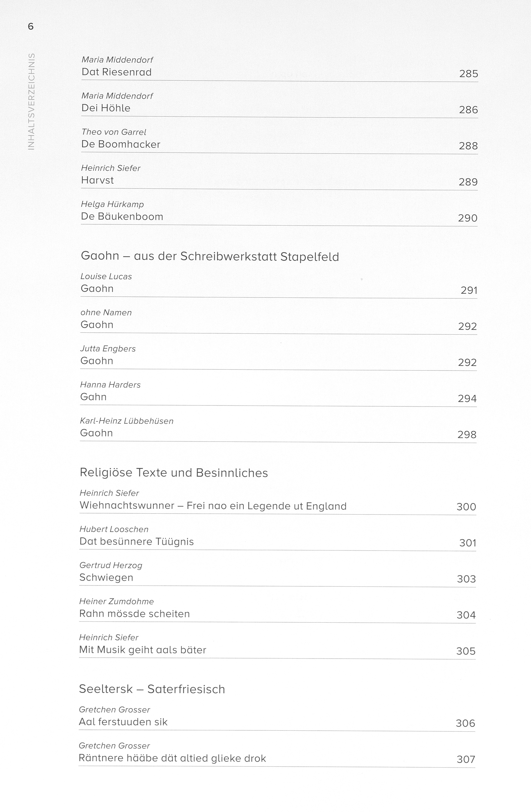Click author name Jutta Engbers
The image size is (531, 812).
[108, 349]
